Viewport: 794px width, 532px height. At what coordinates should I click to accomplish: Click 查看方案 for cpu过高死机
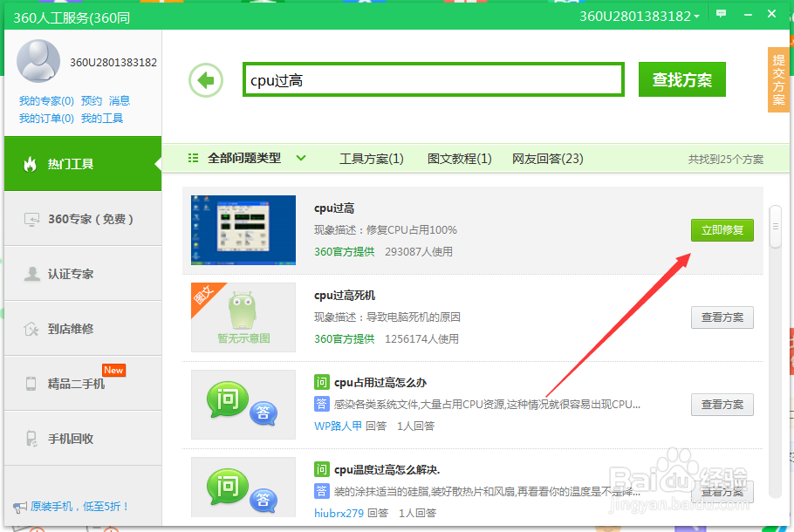point(722,317)
